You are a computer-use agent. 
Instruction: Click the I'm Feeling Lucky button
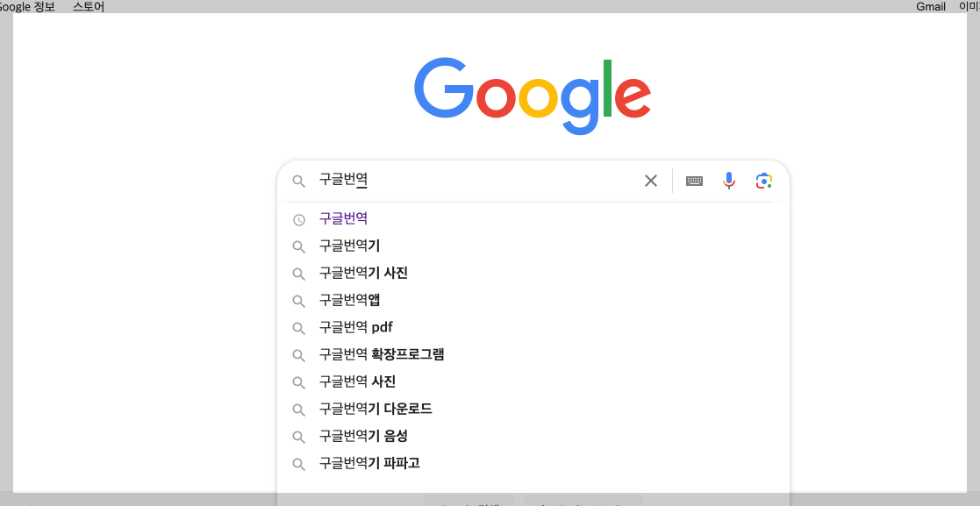pos(582,502)
